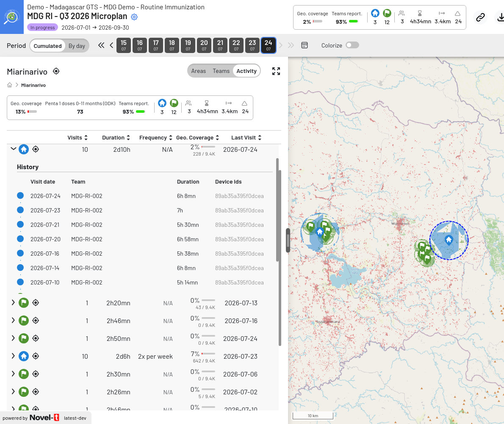Click device id for 2026-07-10 visit
This screenshot has width=504, height=424.
pos(239,282)
